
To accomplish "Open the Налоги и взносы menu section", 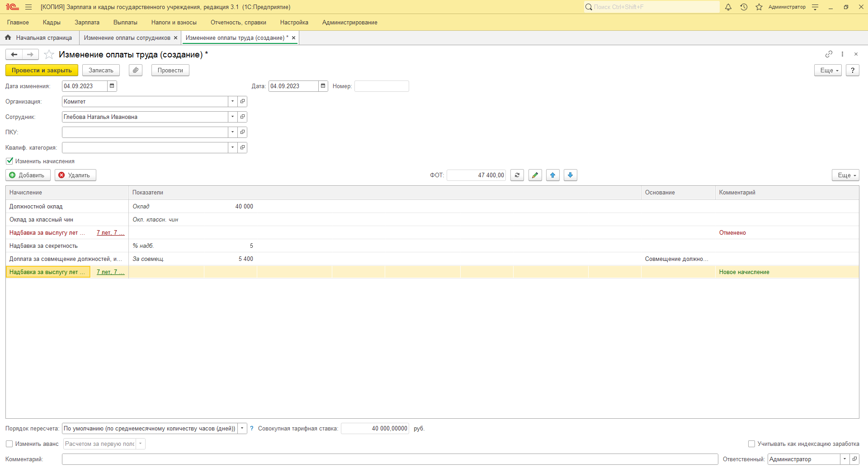I will tap(174, 23).
